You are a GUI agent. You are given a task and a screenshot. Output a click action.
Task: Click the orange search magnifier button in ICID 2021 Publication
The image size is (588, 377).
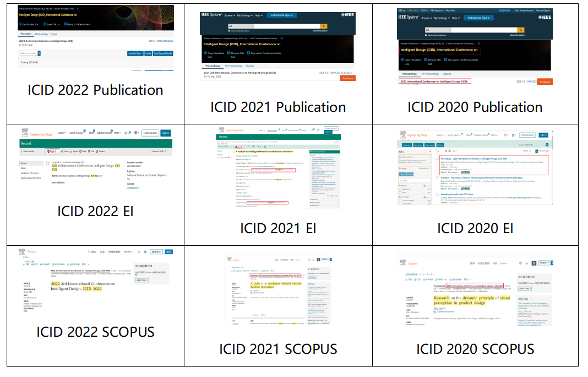324,26
